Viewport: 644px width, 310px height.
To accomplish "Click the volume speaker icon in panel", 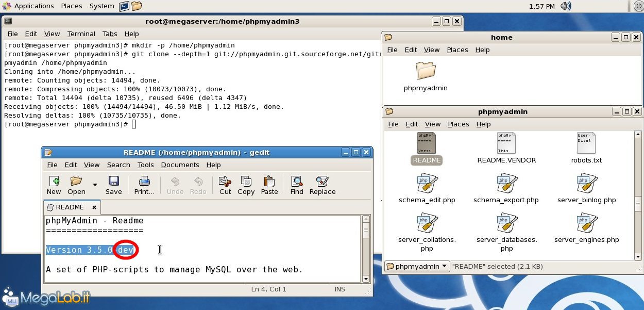I will [x=566, y=6].
